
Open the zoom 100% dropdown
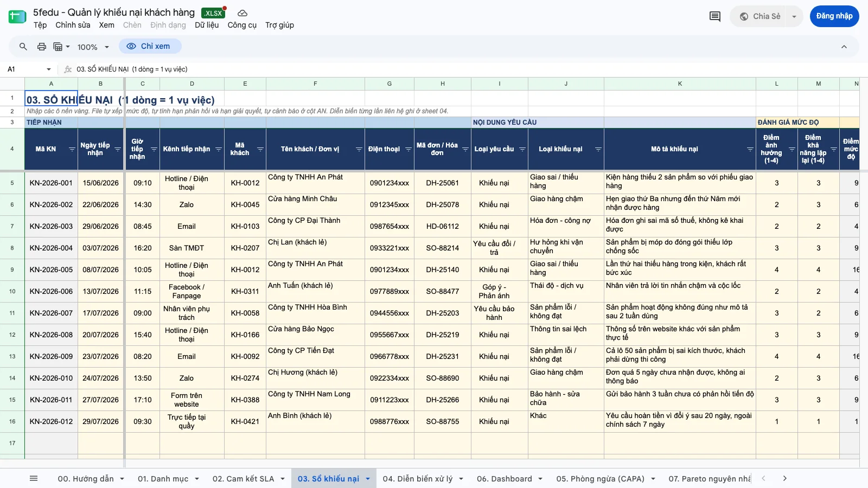tap(93, 47)
